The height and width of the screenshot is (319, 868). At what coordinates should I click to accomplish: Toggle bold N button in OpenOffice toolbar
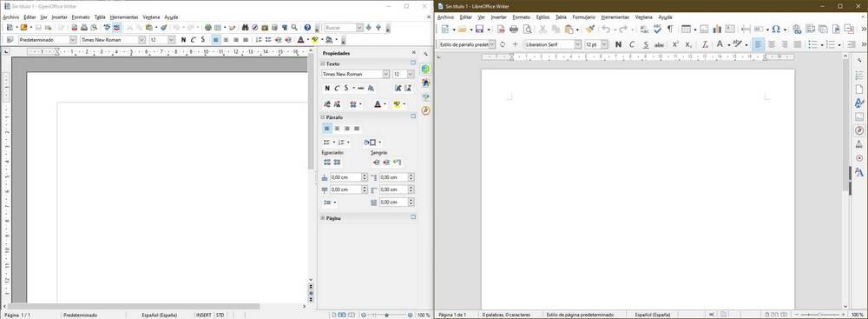point(184,40)
